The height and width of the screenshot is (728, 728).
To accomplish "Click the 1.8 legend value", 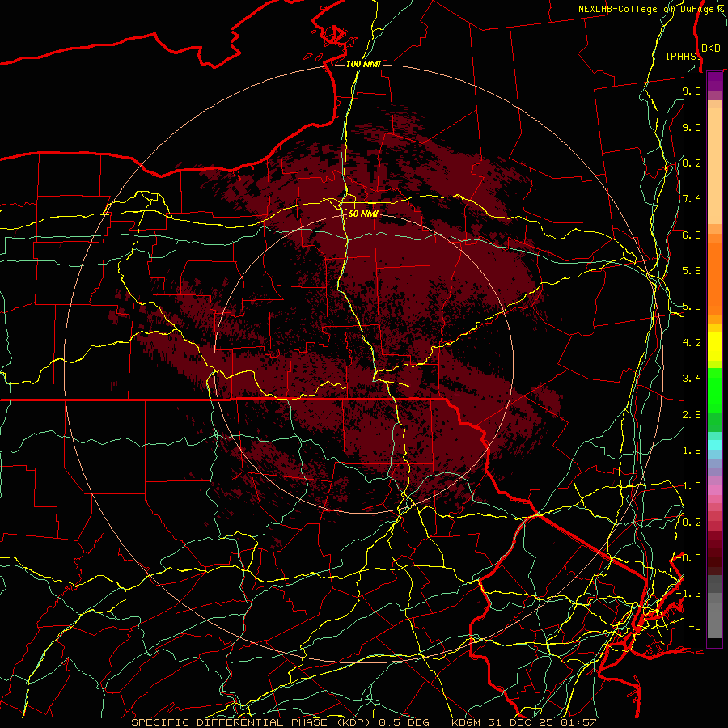I will click(x=692, y=451).
